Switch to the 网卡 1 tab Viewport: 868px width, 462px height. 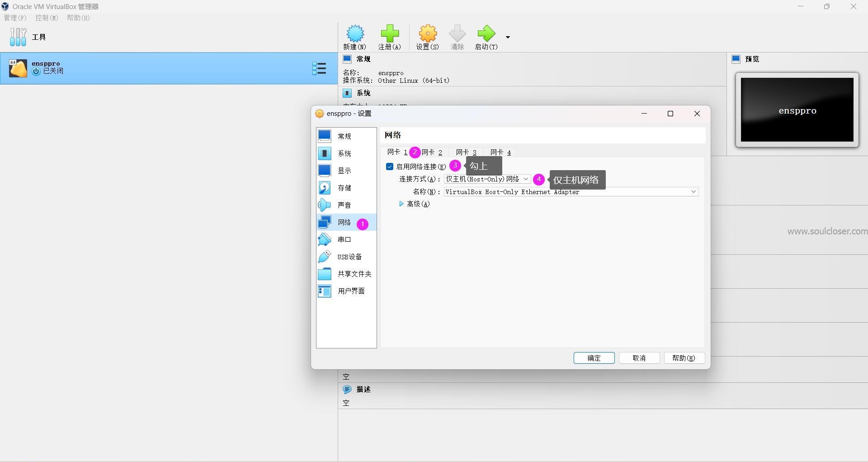point(397,152)
